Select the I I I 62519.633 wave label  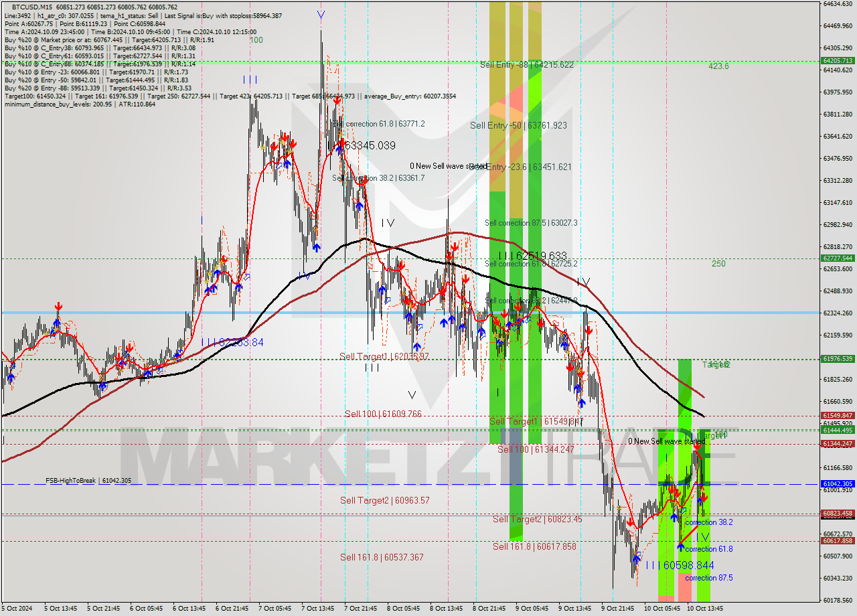pos(533,256)
